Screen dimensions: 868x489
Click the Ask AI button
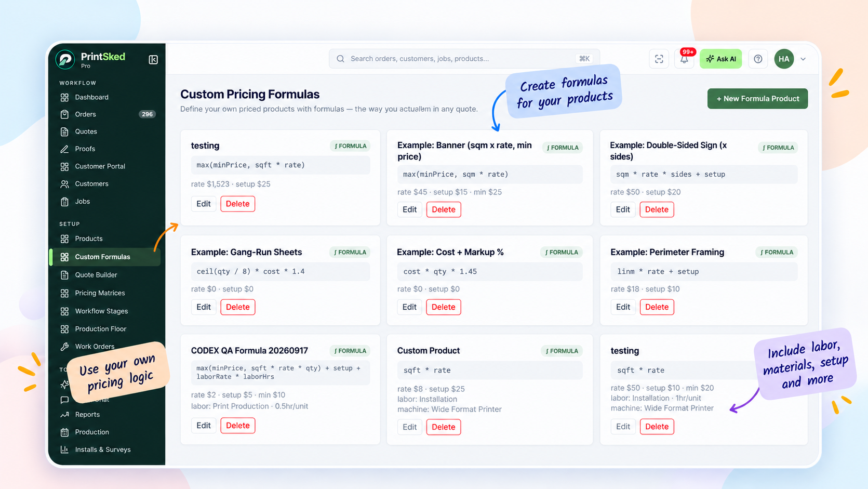pyautogui.click(x=720, y=59)
